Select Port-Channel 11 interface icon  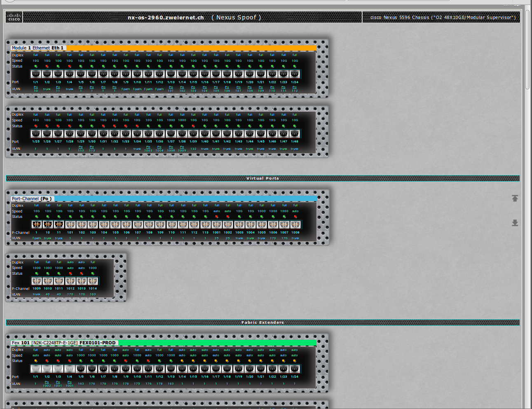coord(59,224)
